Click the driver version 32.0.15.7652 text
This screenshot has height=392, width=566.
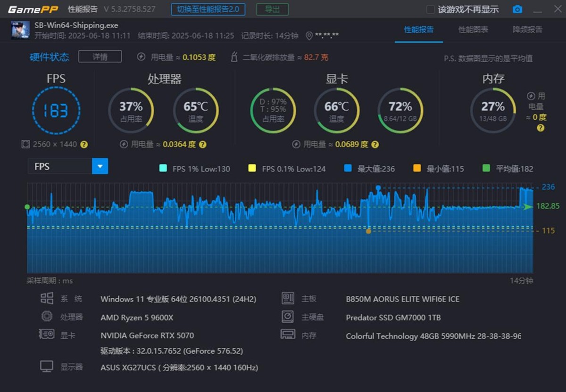pyautogui.click(x=172, y=351)
